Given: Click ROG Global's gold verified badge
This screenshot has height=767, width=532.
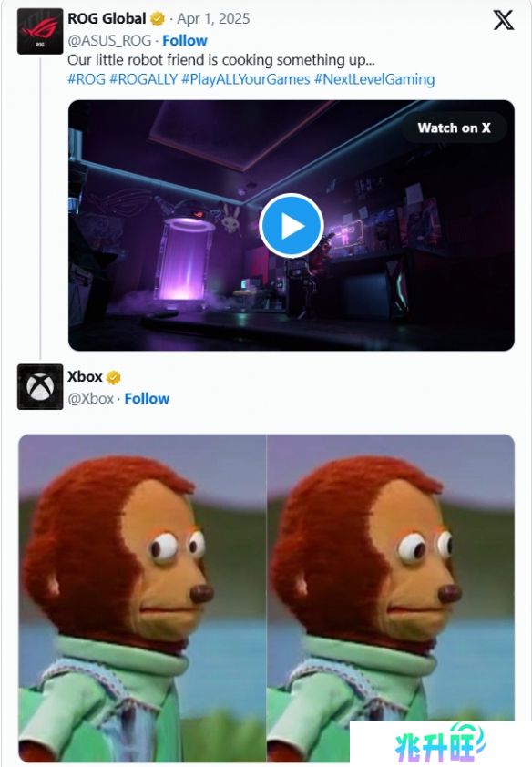Looking at the screenshot, I should tap(157, 19).
